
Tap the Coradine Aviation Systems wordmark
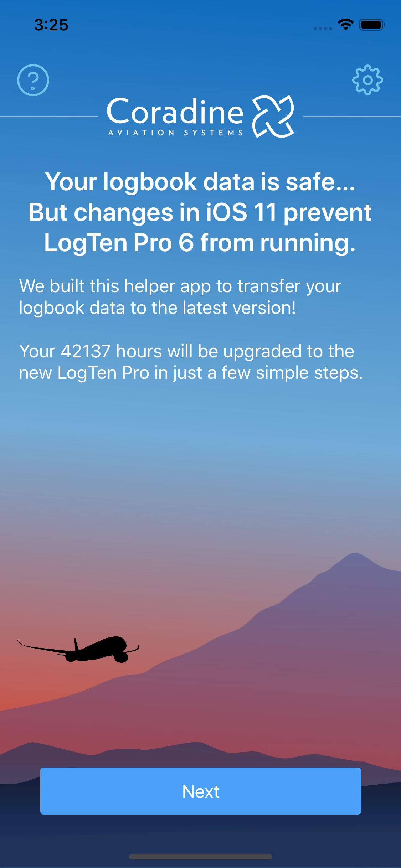(175, 117)
